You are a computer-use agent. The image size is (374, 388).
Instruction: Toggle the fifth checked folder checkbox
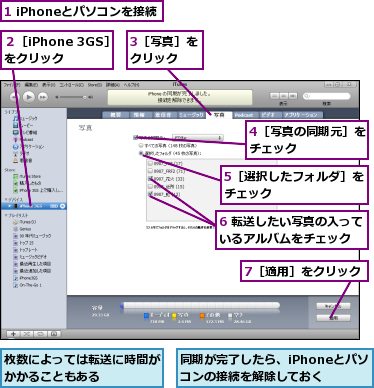click(150, 194)
